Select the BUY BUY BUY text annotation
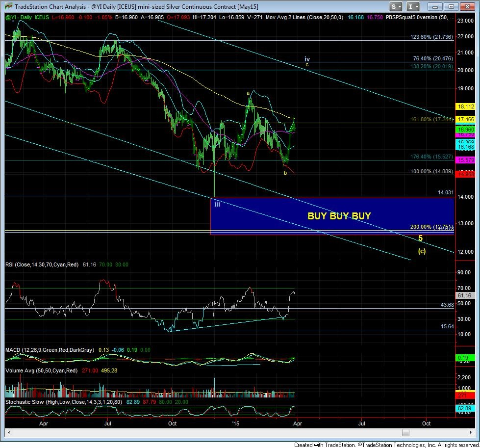Viewport: 480px width, 448px height. pos(339,215)
